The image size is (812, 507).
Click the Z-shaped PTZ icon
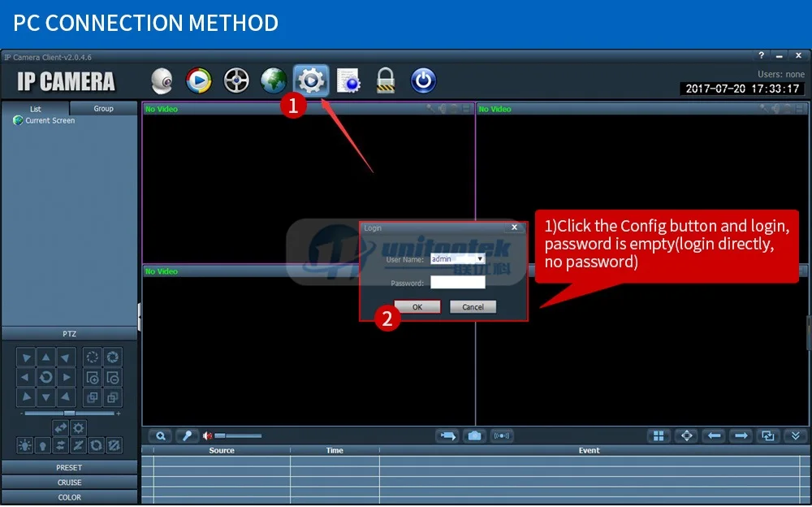[78, 445]
